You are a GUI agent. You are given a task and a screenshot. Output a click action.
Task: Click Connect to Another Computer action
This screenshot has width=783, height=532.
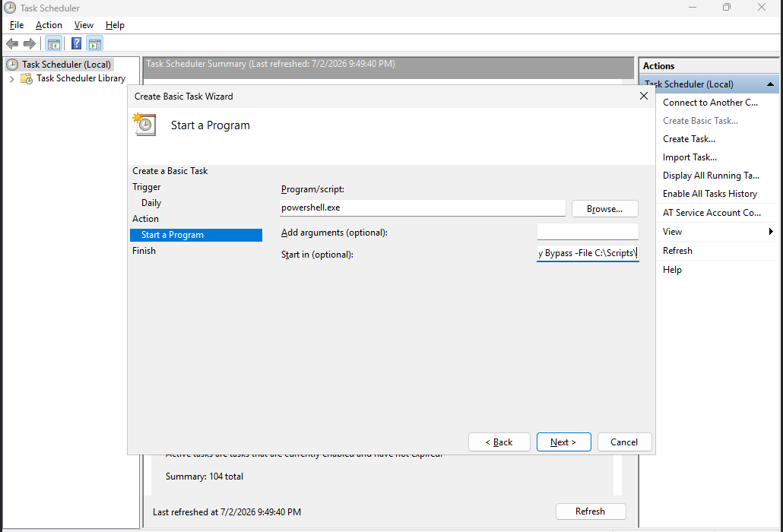pyautogui.click(x=710, y=103)
